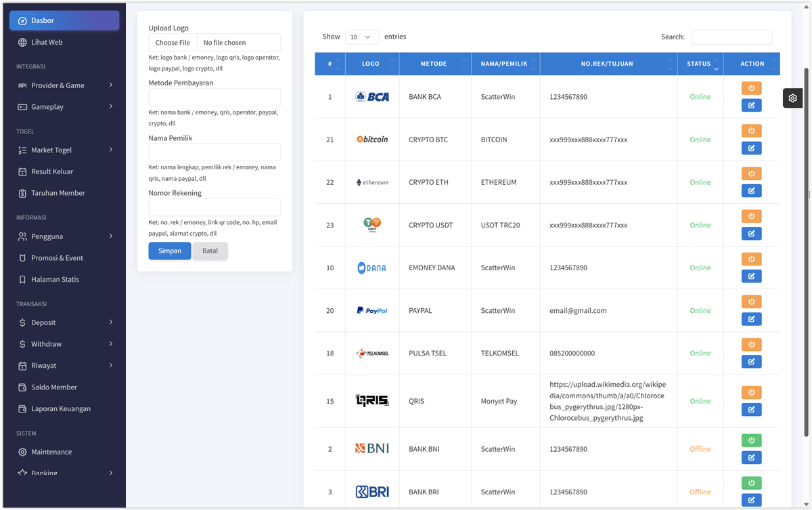Image resolution: width=812 pixels, height=510 pixels.
Task: Open the Maintenance settings page
Action: [51, 452]
